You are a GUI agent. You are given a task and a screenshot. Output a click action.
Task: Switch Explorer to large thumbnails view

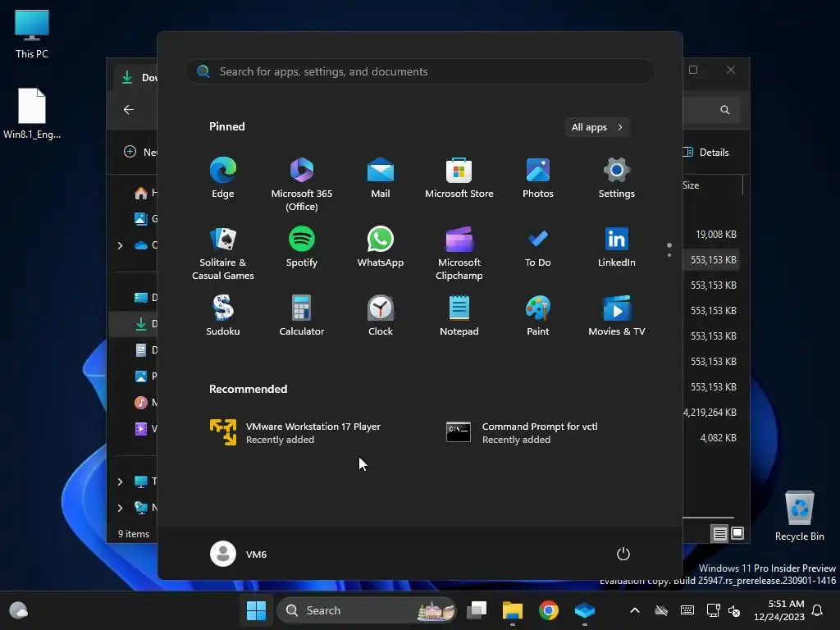pos(737,533)
